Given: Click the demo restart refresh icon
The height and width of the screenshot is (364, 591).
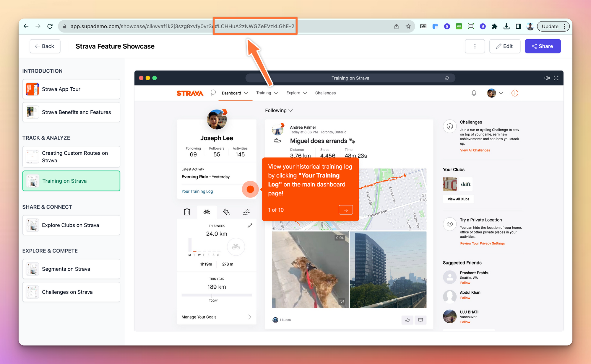Looking at the screenshot, I should (447, 78).
